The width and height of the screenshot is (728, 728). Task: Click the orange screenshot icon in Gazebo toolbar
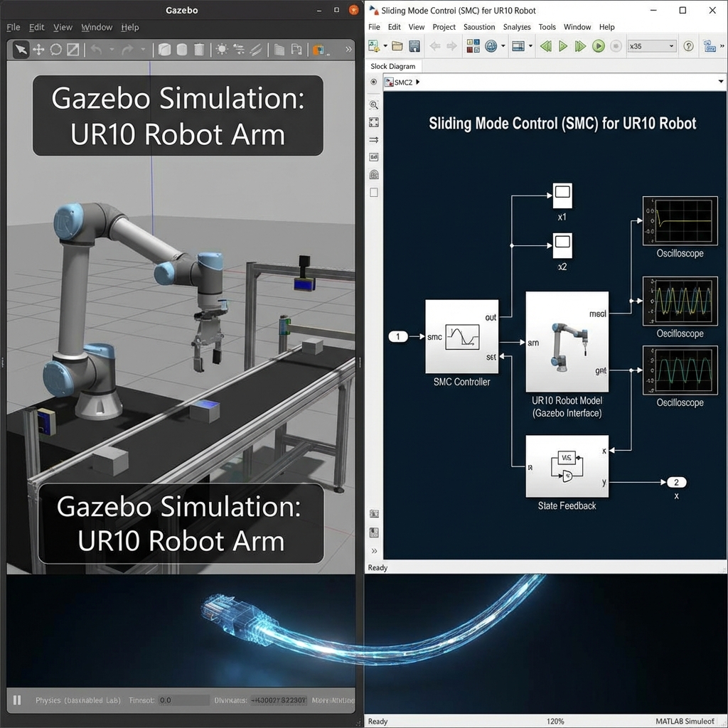pos(319,49)
